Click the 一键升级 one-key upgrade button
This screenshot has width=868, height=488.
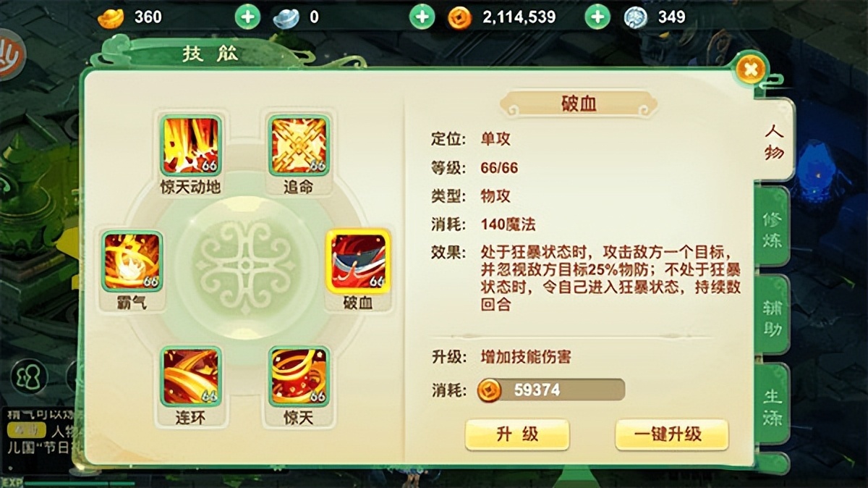click(672, 434)
